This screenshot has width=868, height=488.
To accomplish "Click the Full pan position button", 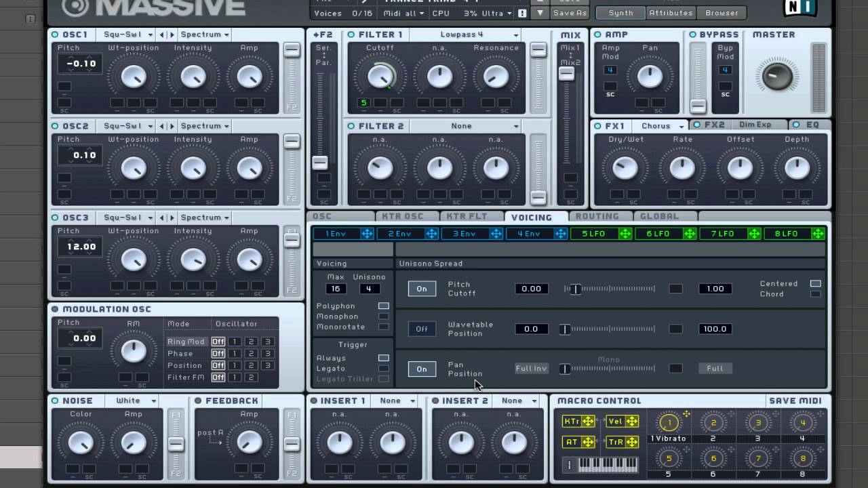I will point(715,369).
